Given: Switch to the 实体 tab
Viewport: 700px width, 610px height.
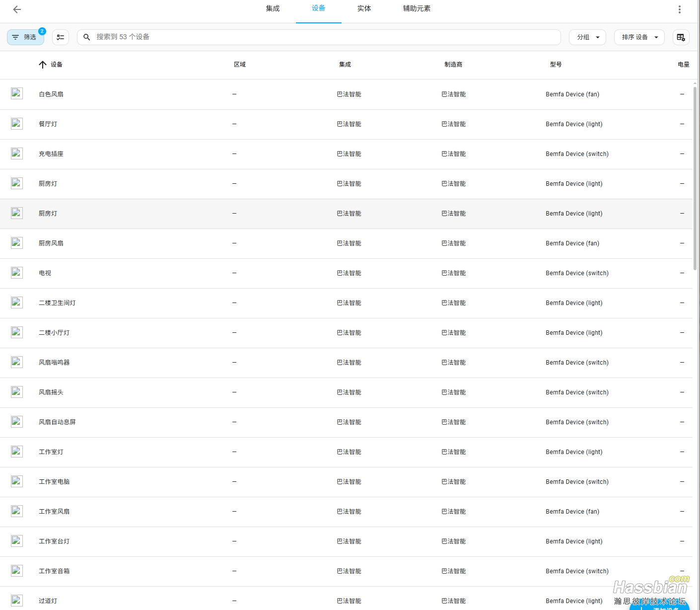Looking at the screenshot, I should (364, 8).
